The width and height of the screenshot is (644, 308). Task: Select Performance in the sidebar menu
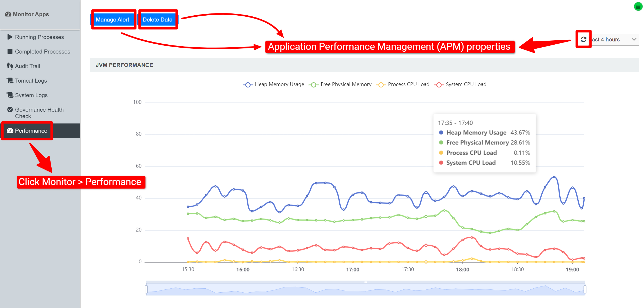coord(31,131)
